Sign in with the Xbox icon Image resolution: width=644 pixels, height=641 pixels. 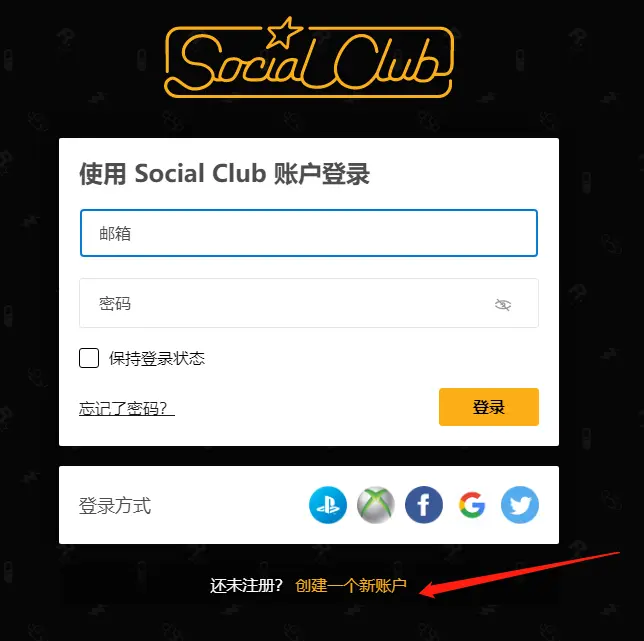pos(376,505)
